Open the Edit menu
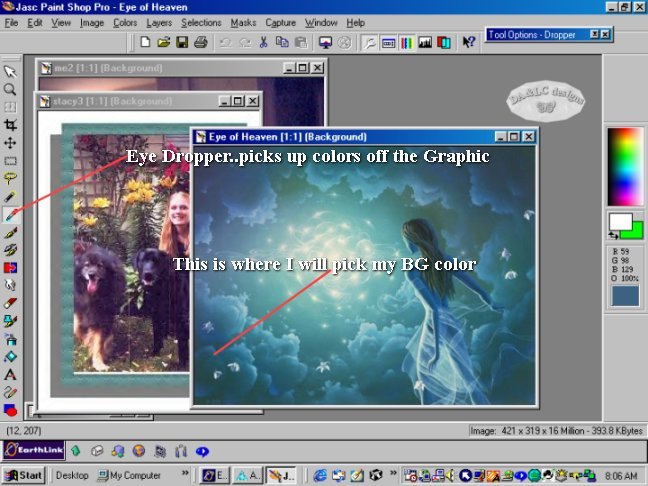648x486 pixels. tap(35, 23)
